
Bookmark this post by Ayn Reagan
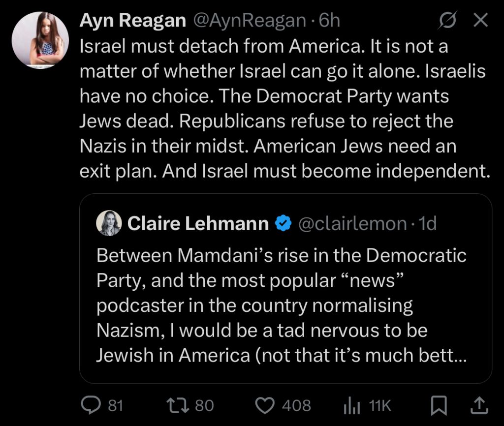(438, 405)
